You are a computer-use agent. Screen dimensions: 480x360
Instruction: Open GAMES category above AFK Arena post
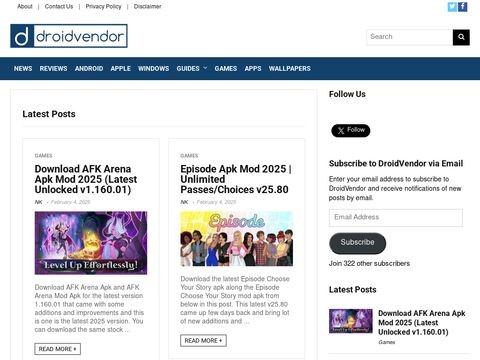pyautogui.click(x=43, y=156)
